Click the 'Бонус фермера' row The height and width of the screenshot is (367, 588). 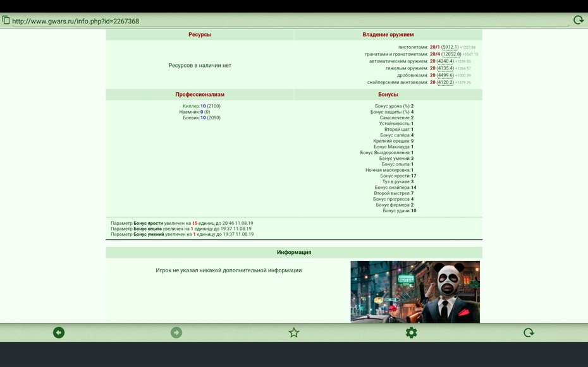[395, 205]
